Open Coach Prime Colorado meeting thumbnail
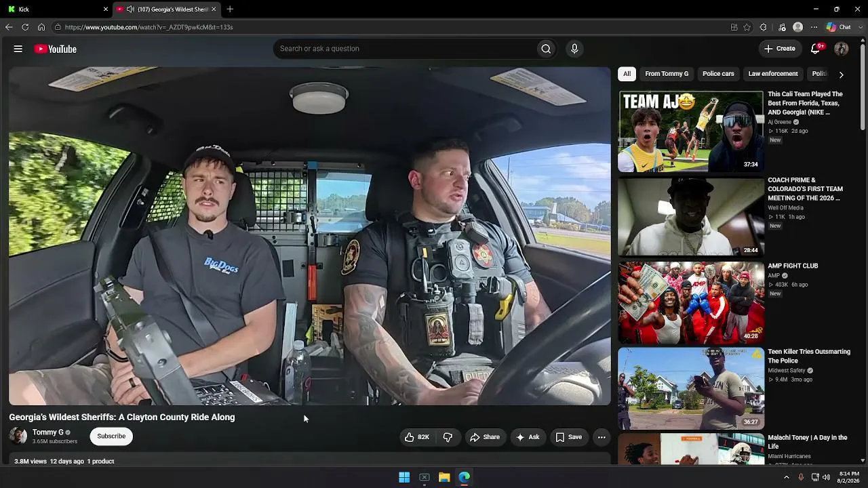 [x=691, y=217]
